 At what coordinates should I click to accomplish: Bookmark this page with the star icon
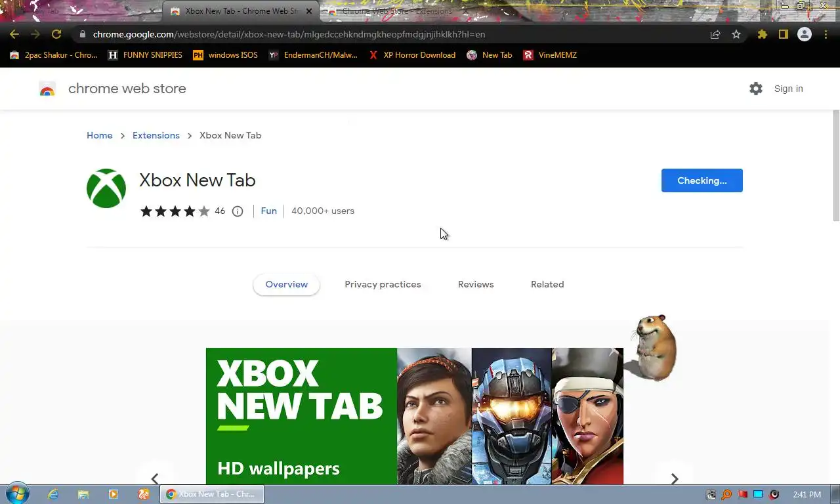[736, 34]
